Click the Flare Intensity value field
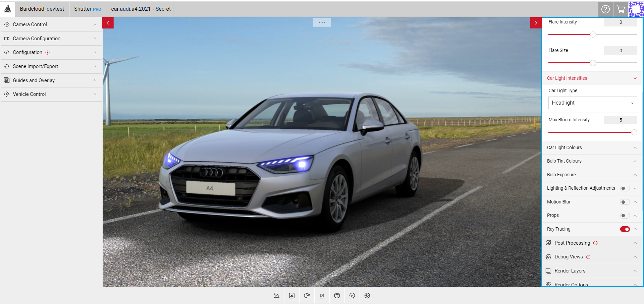Screen dimensions: 644x304 621,22
